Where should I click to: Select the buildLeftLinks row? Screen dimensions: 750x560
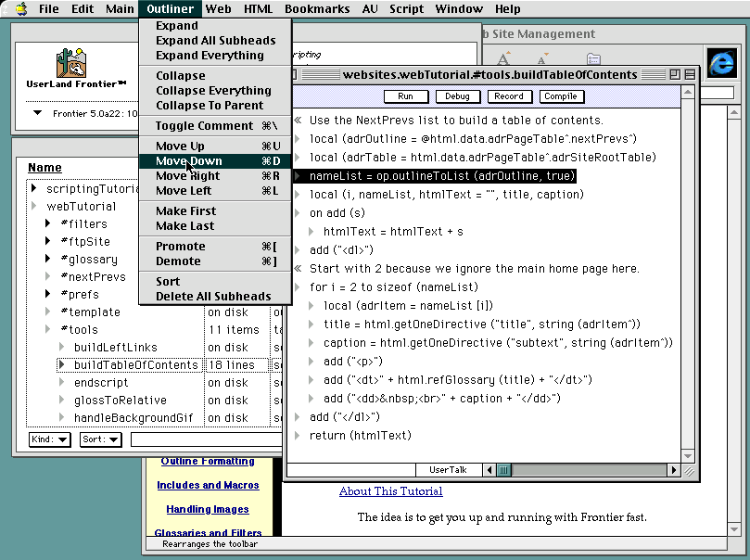tap(115, 348)
